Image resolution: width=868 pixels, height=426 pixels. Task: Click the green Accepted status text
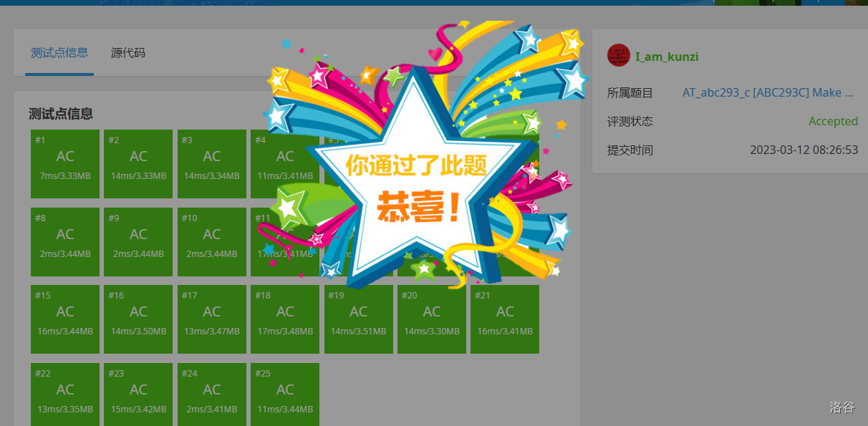pos(833,121)
